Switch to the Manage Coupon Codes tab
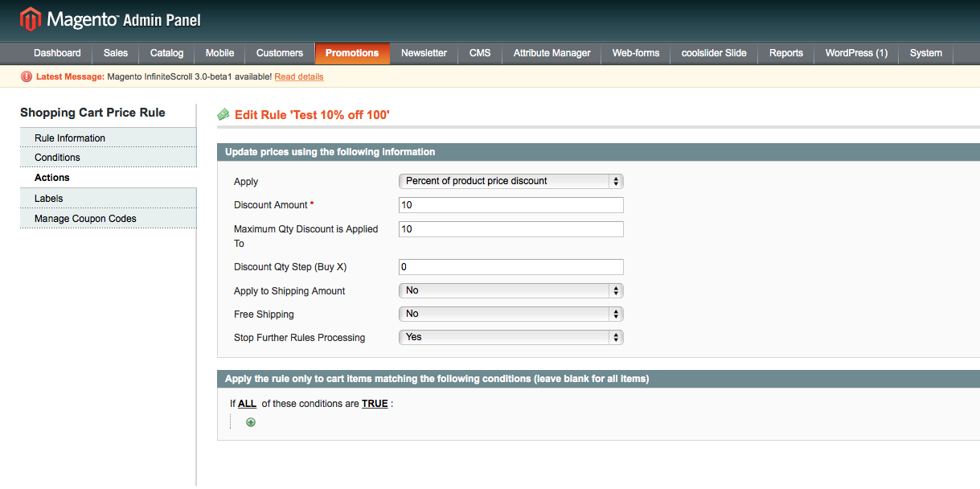This screenshot has height=489, width=980. pos(108,218)
